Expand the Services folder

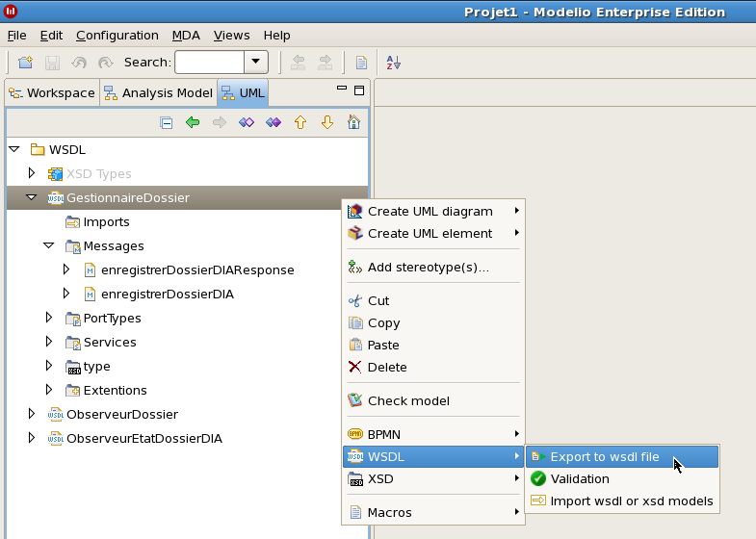[x=49, y=342]
